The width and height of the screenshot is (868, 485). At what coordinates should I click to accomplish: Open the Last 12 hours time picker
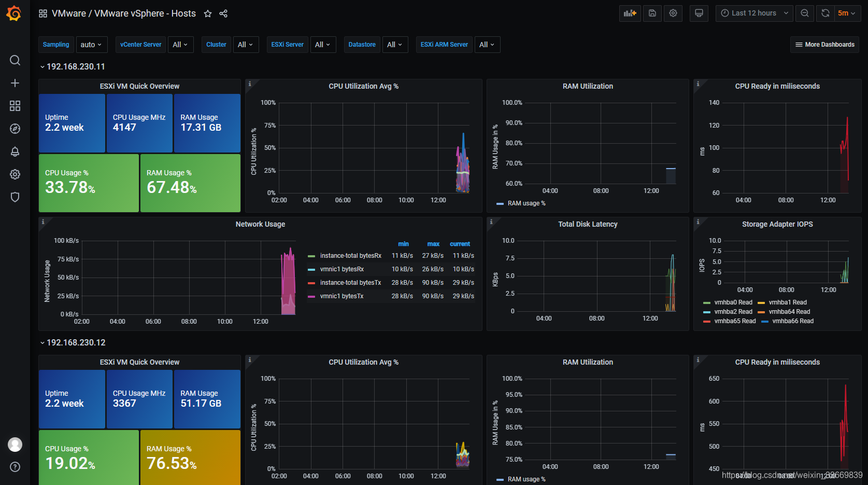[755, 13]
